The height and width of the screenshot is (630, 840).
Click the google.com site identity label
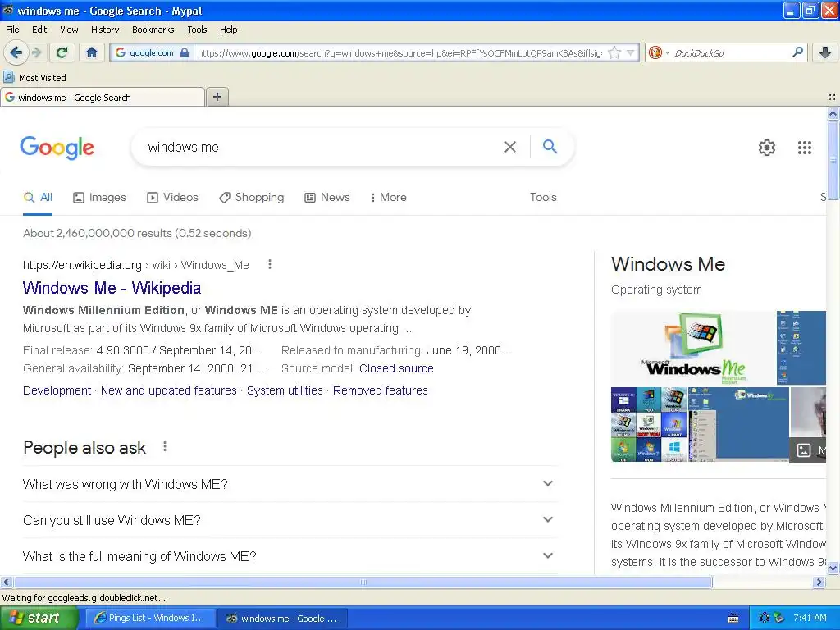click(x=152, y=52)
